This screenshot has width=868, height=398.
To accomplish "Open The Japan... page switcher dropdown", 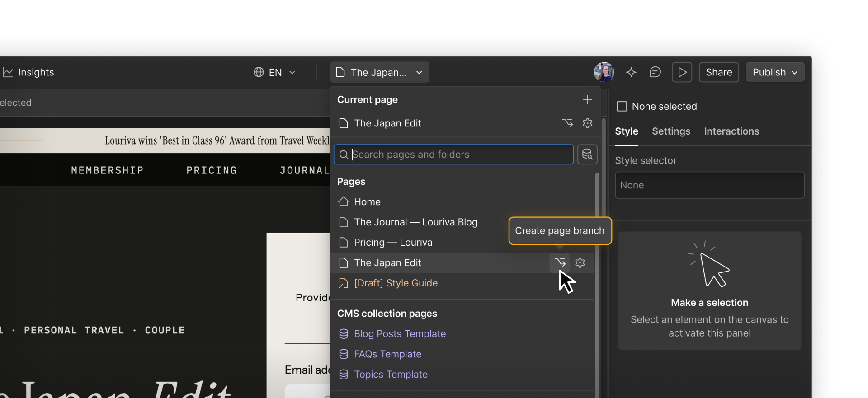I will pyautogui.click(x=380, y=72).
